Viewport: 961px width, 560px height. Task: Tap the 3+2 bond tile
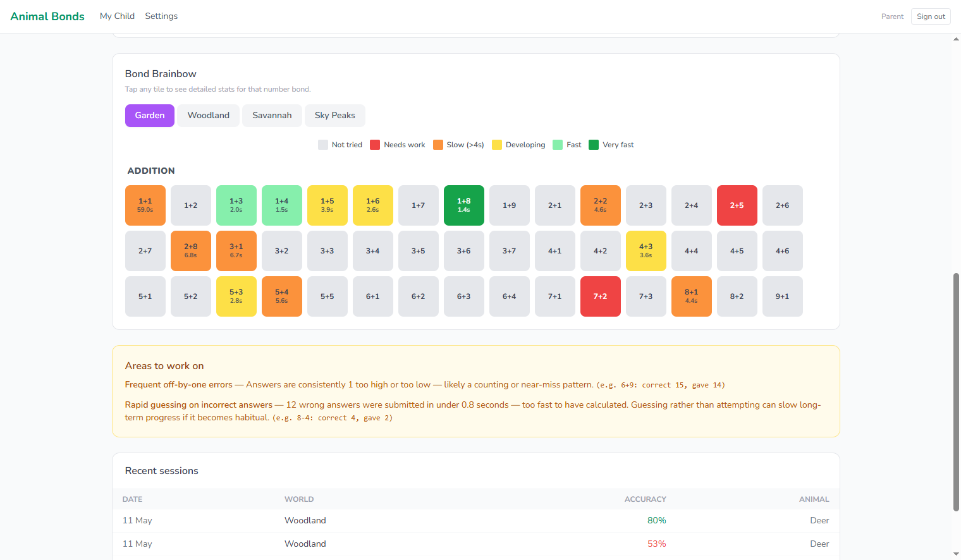click(282, 251)
